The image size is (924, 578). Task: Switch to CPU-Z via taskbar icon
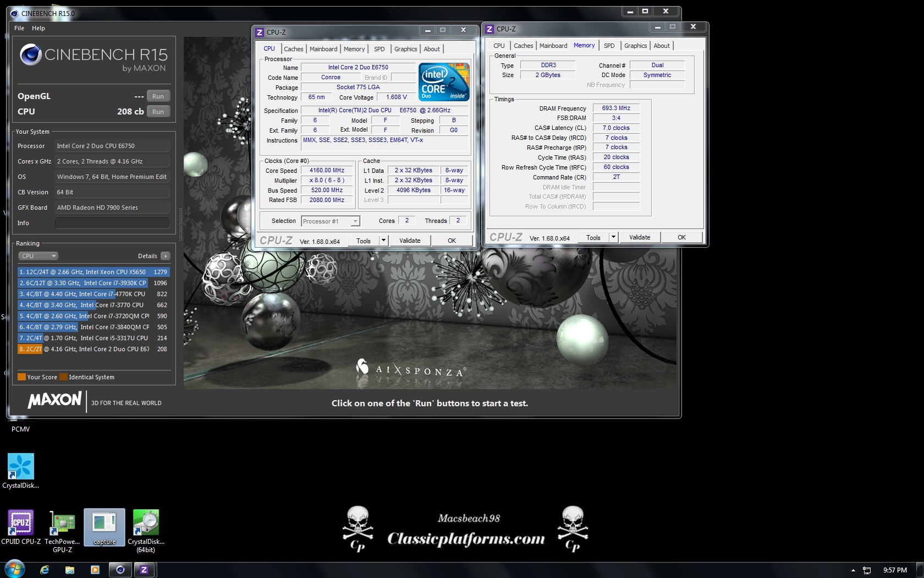[144, 570]
